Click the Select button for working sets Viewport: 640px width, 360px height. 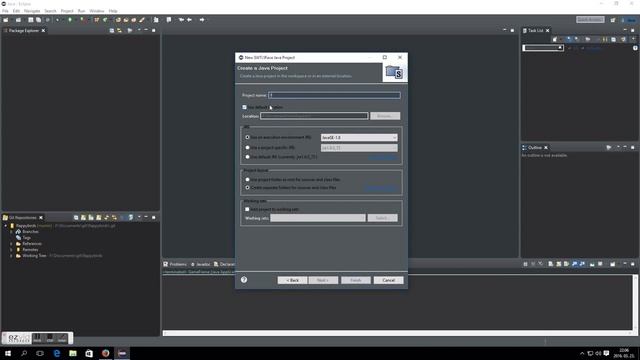[x=382, y=218]
